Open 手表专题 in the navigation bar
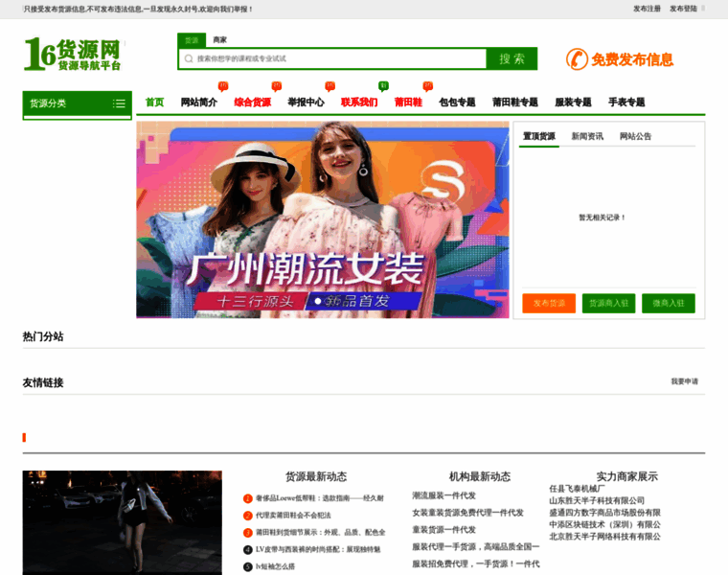The image size is (728, 575). click(x=626, y=103)
